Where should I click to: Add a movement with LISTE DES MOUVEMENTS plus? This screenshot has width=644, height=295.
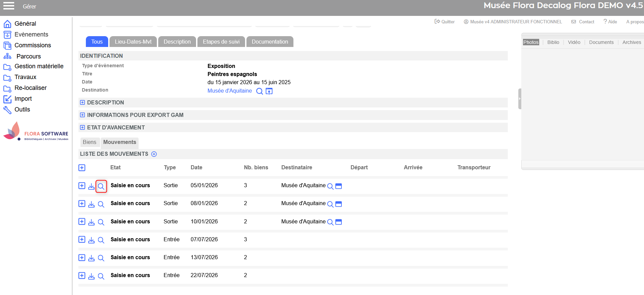(154, 154)
